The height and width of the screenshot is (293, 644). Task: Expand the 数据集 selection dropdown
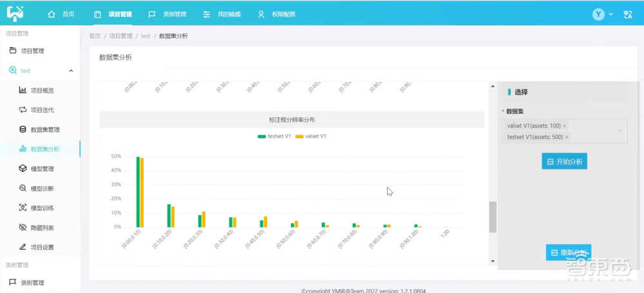pyautogui.click(x=620, y=131)
